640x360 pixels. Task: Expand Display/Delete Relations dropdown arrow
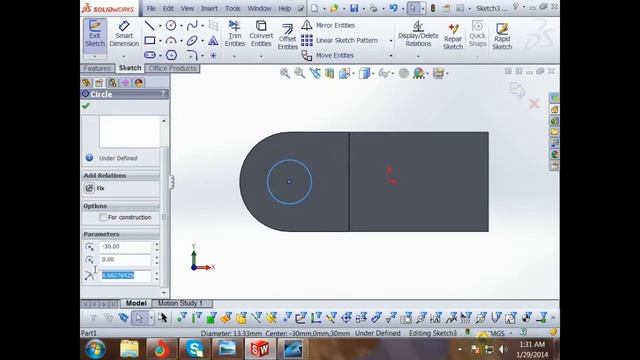pyautogui.click(x=418, y=56)
